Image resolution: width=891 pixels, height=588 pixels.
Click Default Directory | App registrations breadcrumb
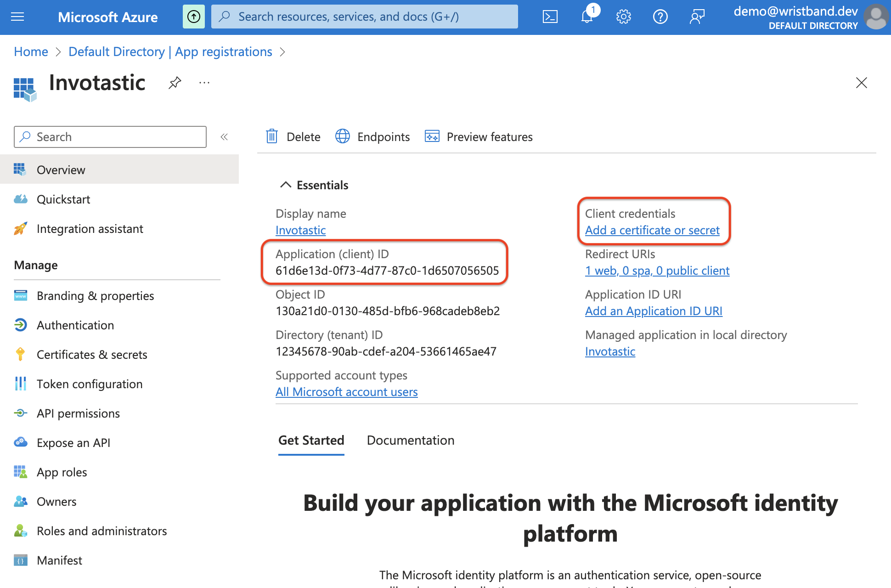pyautogui.click(x=170, y=51)
